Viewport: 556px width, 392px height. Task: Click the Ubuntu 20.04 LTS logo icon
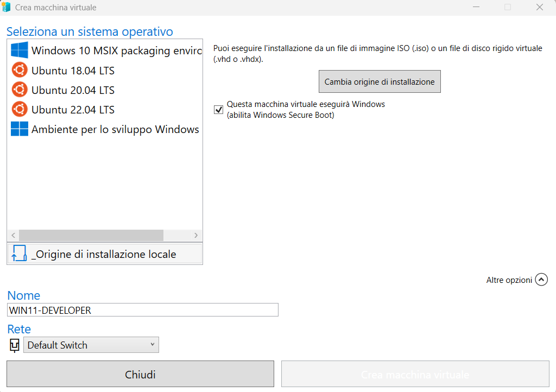(20, 90)
